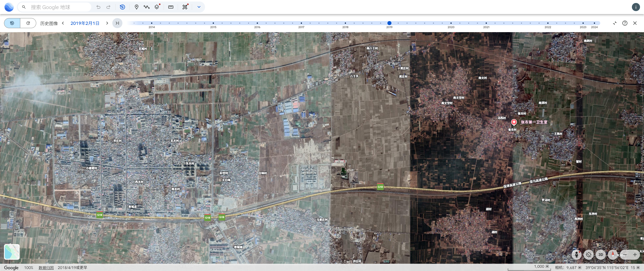
Task: Go to previous imagery date chevron
Action: 63,23
